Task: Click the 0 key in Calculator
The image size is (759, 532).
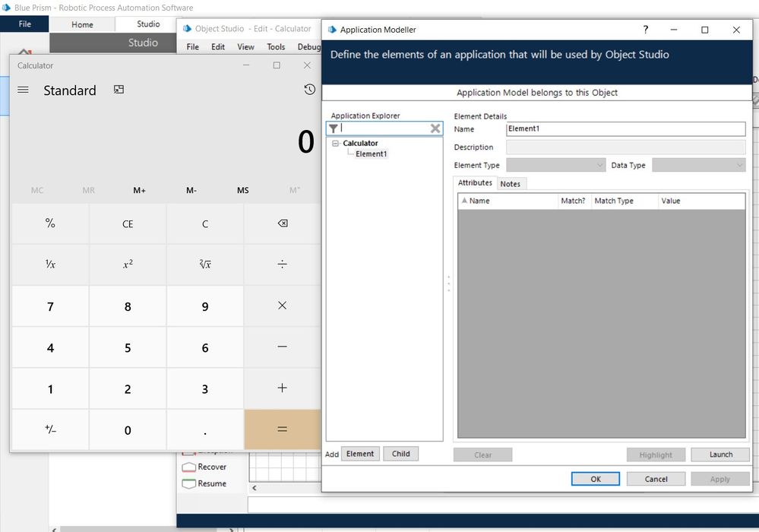Action: (x=128, y=429)
